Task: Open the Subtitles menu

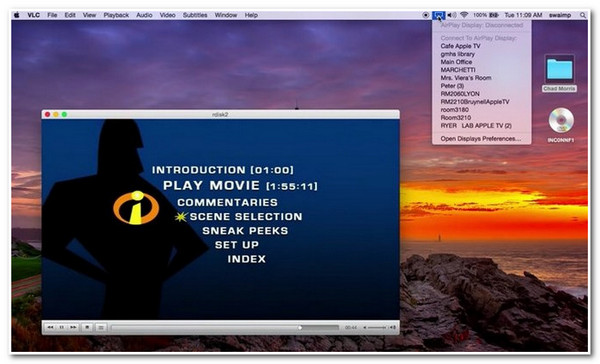Action: [x=195, y=15]
